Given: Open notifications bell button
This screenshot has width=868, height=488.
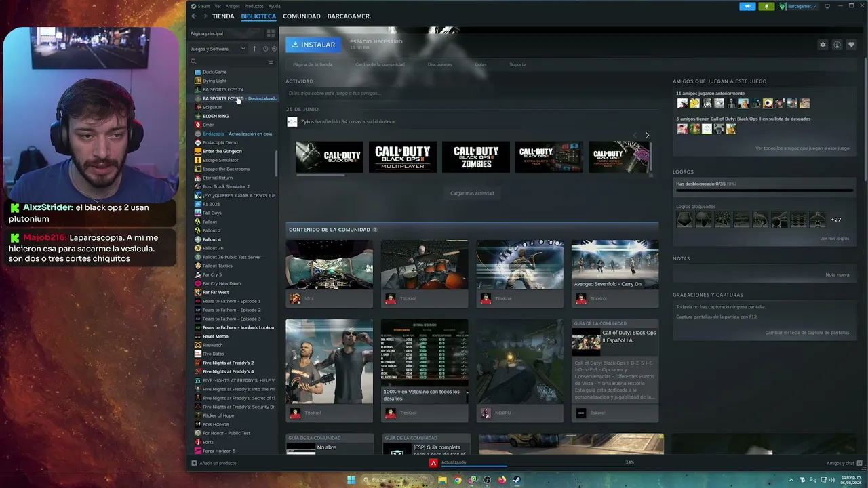Looking at the screenshot, I should click(766, 6).
